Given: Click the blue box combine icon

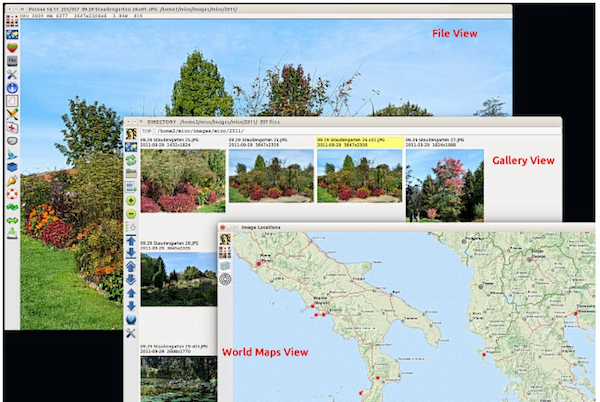Looking at the screenshot, I should click(x=12, y=168).
